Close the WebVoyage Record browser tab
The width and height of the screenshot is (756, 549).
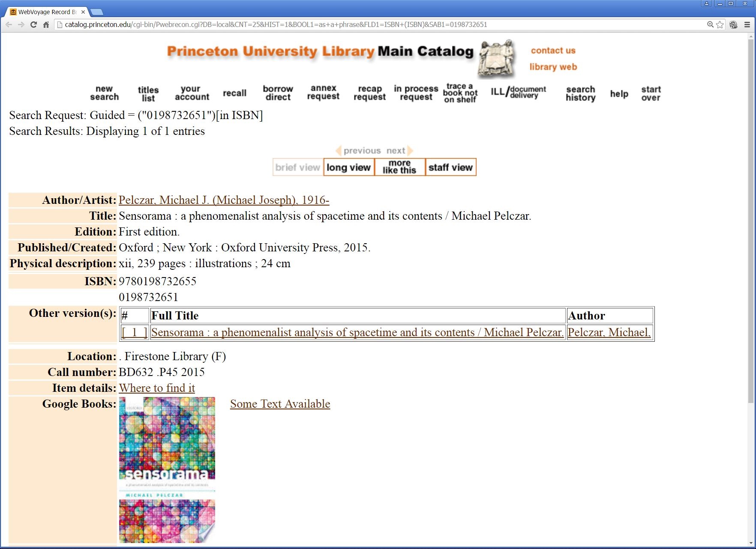(83, 12)
